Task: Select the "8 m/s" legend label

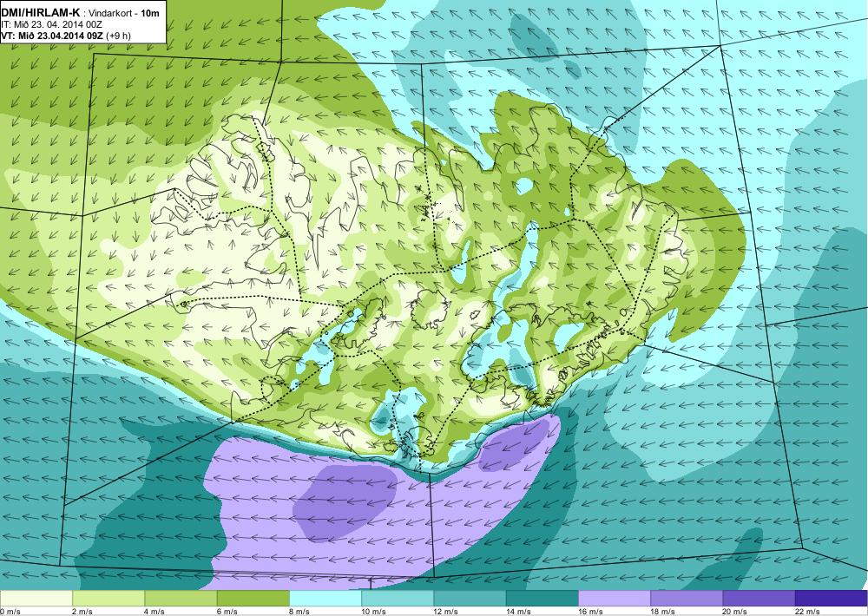Action: tap(299, 612)
